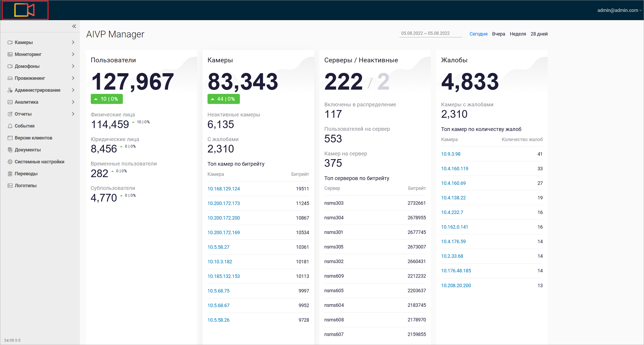Click the chart icon beside Аналитика
This screenshot has height=345, width=644.
pyautogui.click(x=10, y=102)
